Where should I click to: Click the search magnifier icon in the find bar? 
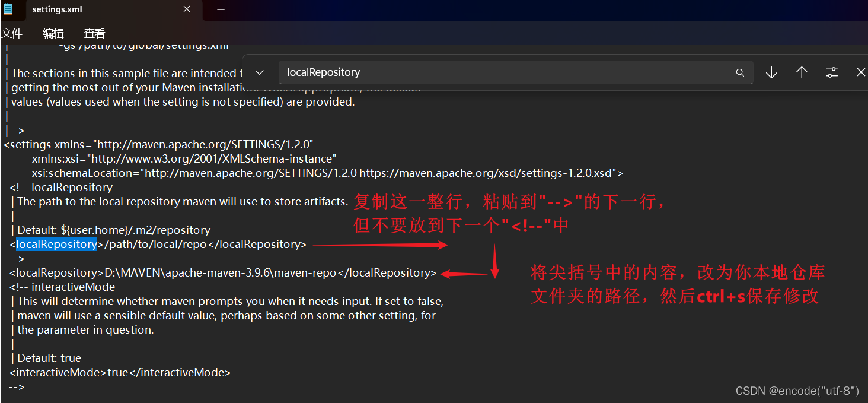point(739,72)
